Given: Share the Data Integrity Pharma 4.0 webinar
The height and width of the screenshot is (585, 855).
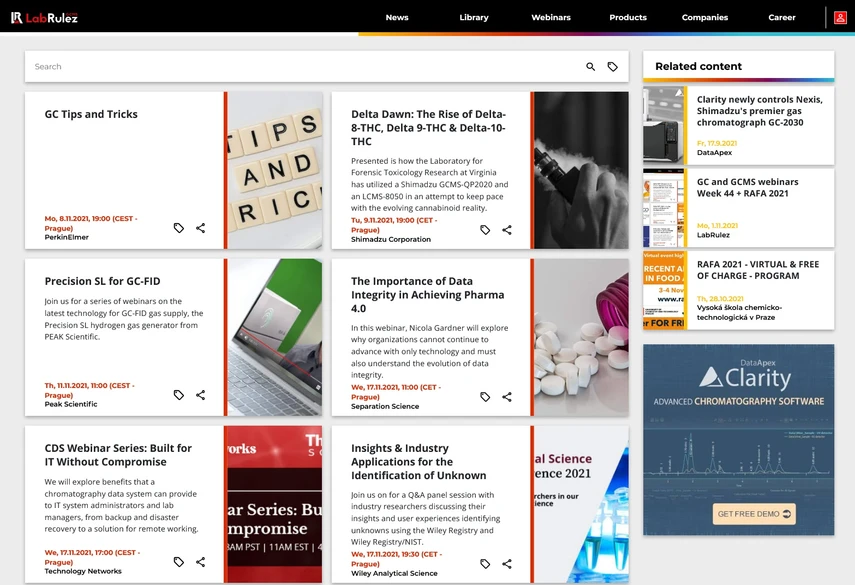Looking at the screenshot, I should [x=507, y=397].
